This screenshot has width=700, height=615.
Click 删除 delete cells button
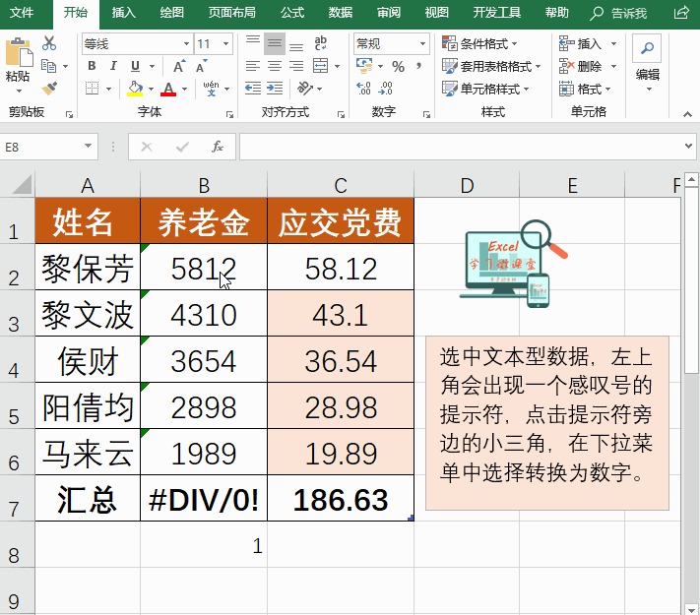(581, 66)
